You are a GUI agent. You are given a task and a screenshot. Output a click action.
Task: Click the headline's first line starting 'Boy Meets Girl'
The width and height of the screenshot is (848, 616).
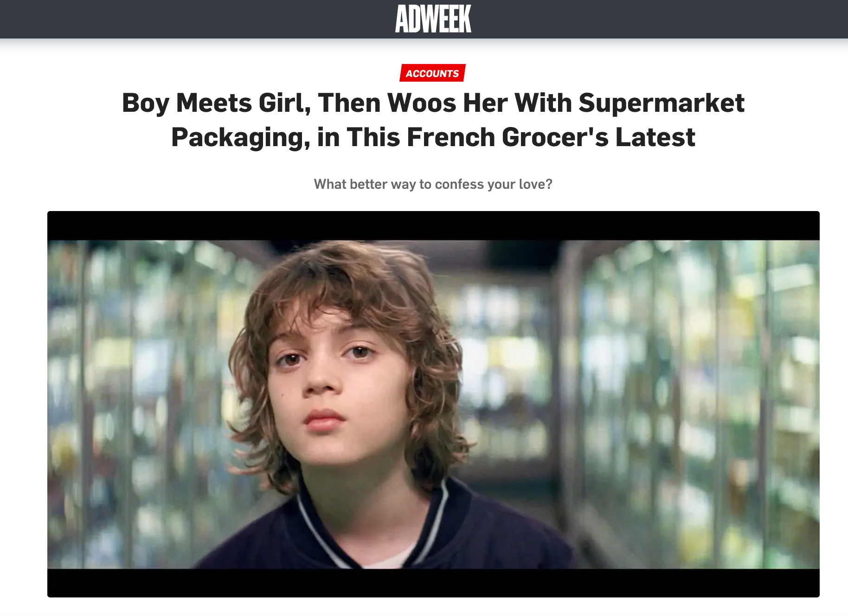pos(433,103)
